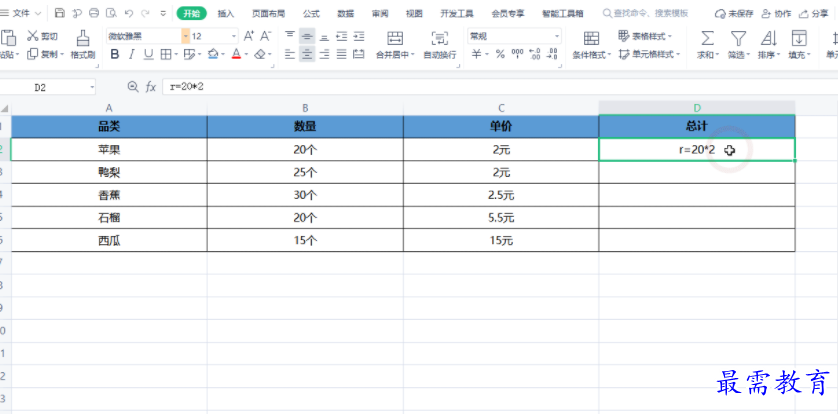Switch to the Page Layout (页面布局) tab

[x=268, y=13]
